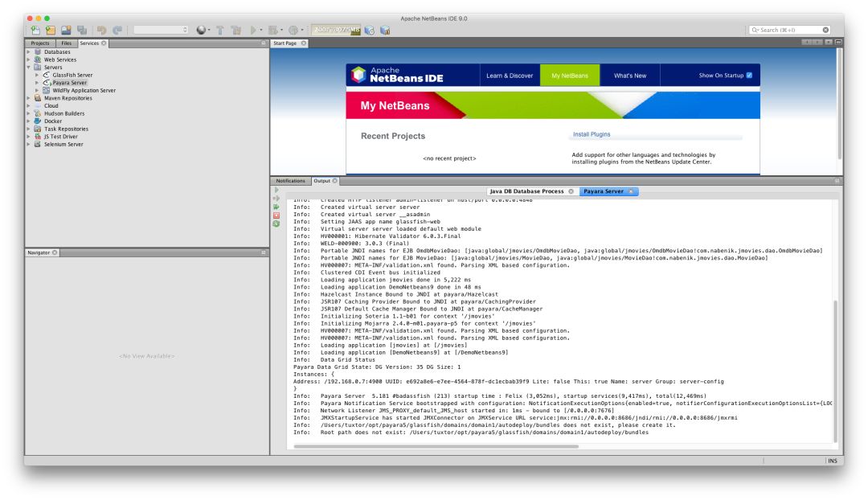Select the My NetBeans tab
868x500 pixels.
click(x=570, y=76)
